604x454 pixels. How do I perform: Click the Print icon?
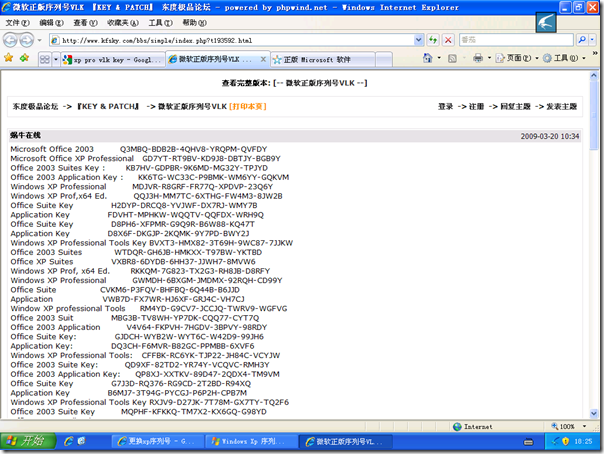[x=478, y=58]
